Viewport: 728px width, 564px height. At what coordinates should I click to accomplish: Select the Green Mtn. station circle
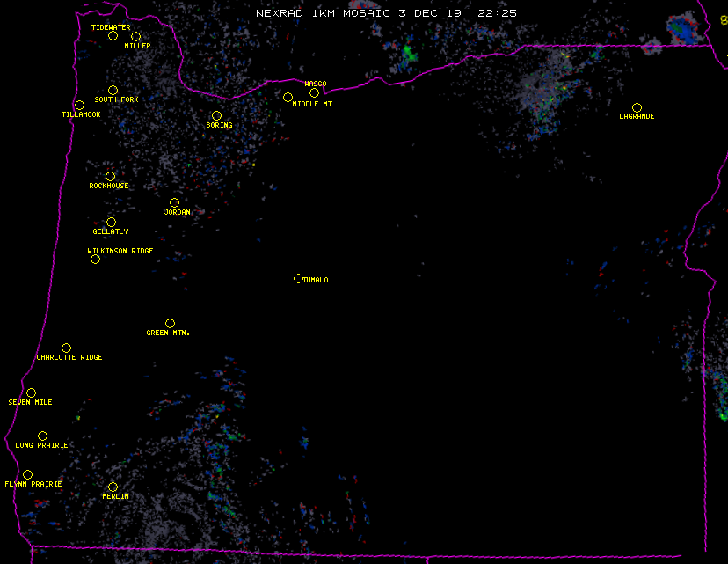[170, 324]
